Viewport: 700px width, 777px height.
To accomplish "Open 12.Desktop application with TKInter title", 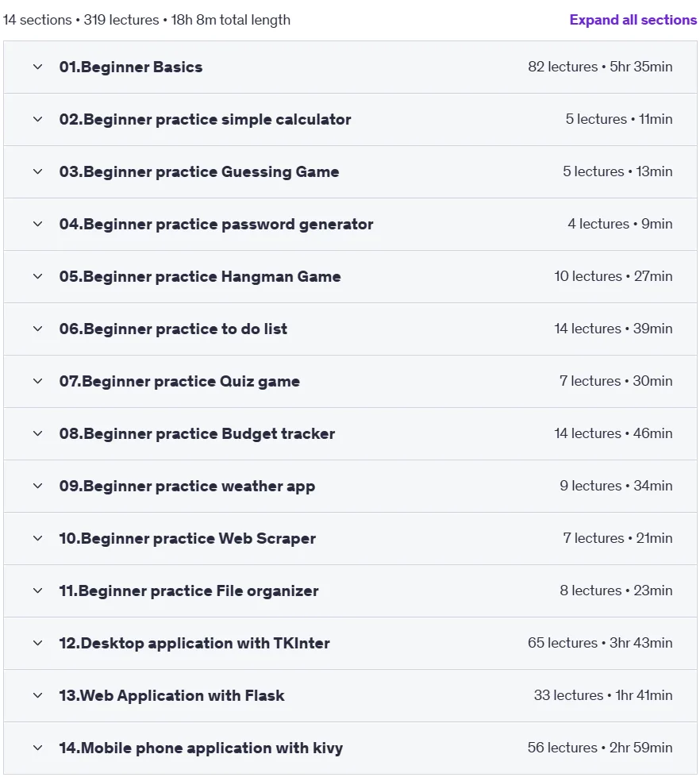I will pos(194,643).
